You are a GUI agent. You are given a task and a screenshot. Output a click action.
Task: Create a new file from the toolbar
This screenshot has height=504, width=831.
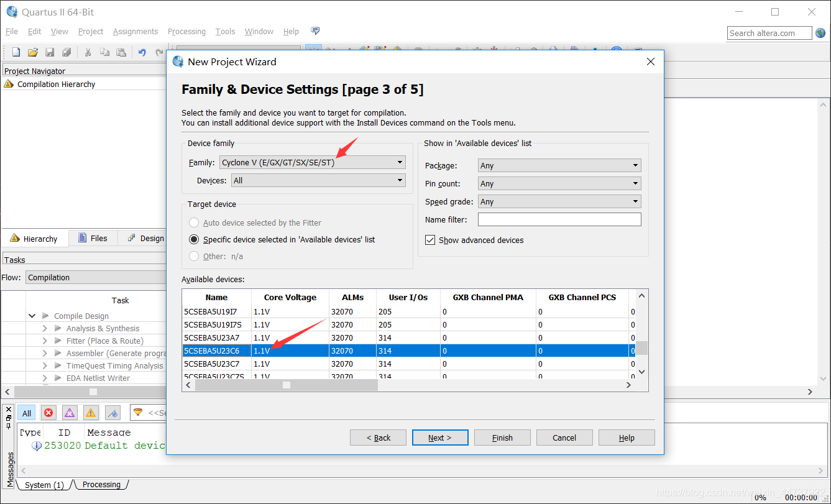pos(16,53)
